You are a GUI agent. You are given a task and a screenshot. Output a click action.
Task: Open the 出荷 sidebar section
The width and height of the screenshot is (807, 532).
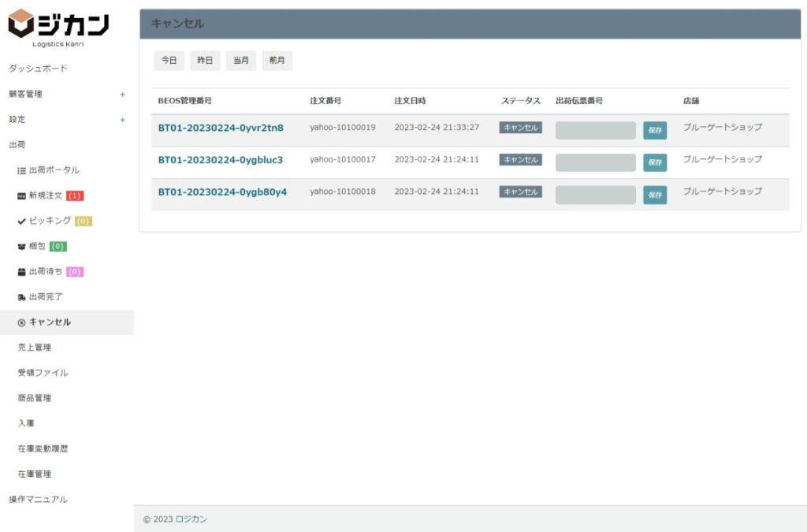point(17,145)
